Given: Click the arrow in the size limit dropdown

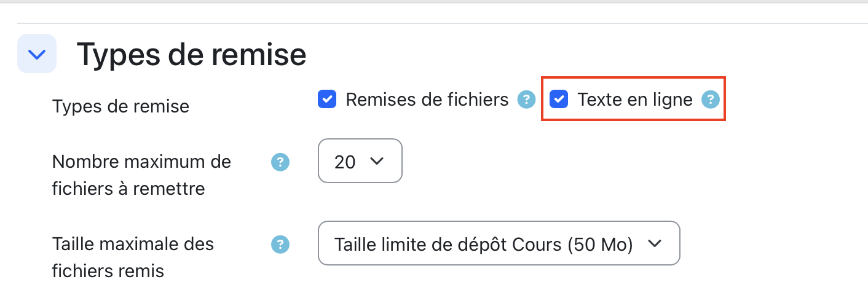Looking at the screenshot, I should 655,243.
